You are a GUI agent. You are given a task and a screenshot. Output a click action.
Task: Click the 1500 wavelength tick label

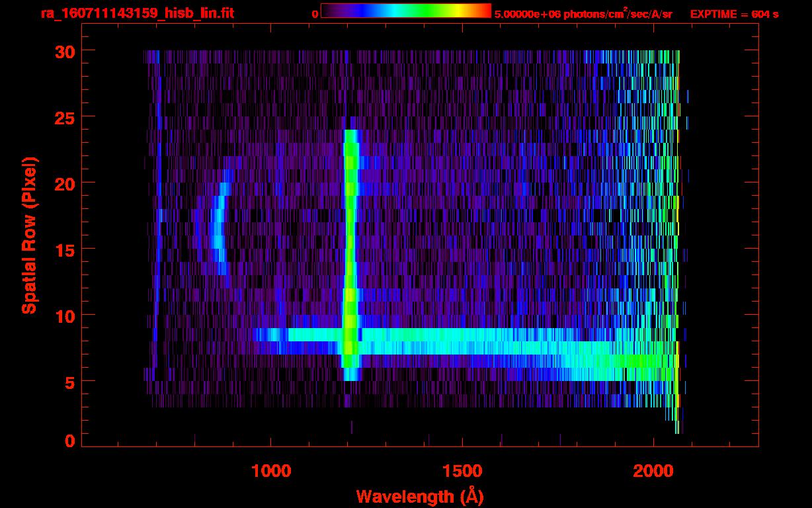click(462, 471)
